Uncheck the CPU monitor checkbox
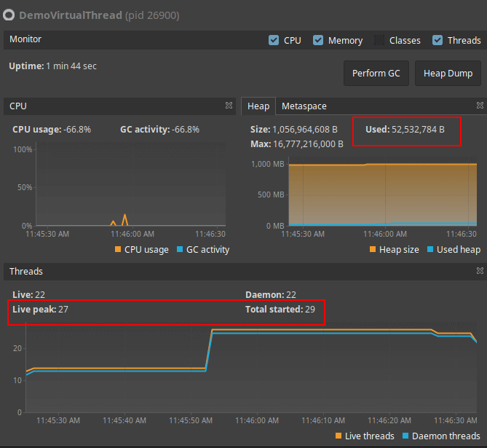 (274, 40)
